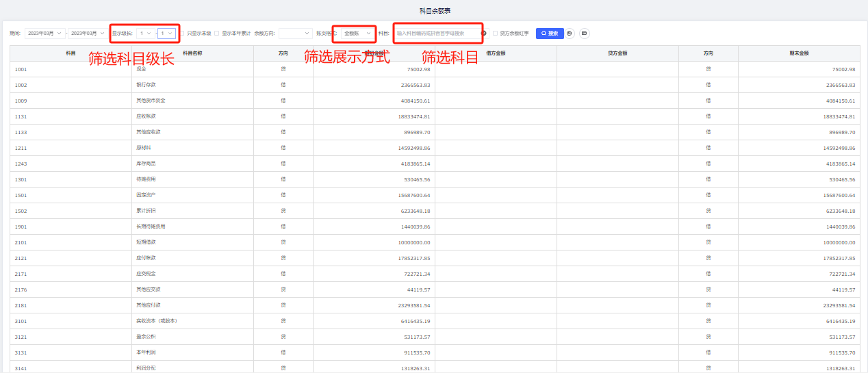
Task: Click account name 利润分配
Action: 146,368
